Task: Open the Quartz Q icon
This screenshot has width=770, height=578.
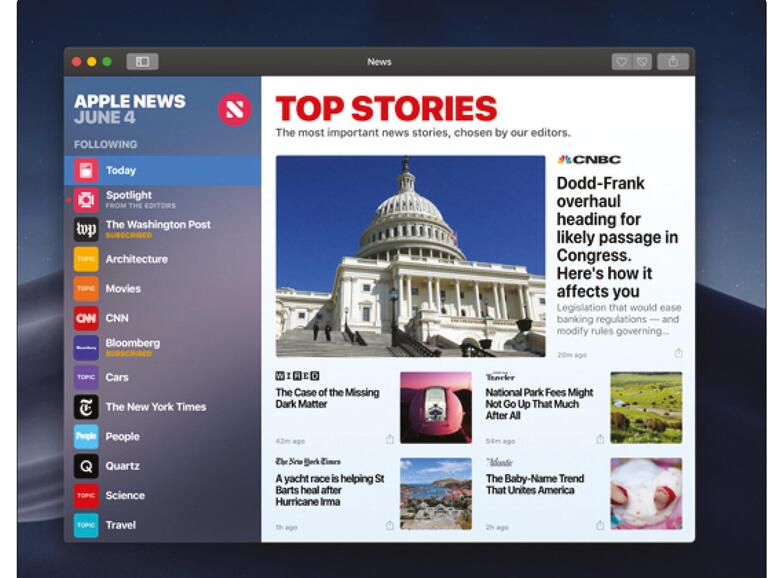Action: click(x=86, y=466)
